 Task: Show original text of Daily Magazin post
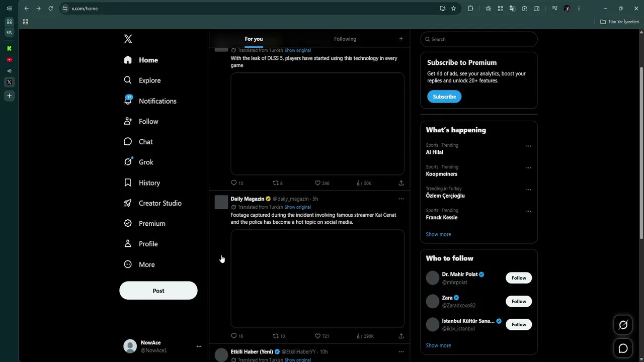(298, 207)
